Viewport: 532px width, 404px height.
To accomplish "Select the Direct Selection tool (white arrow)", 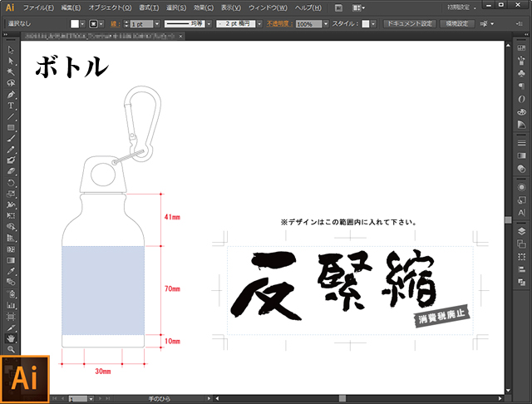I will click(x=12, y=62).
